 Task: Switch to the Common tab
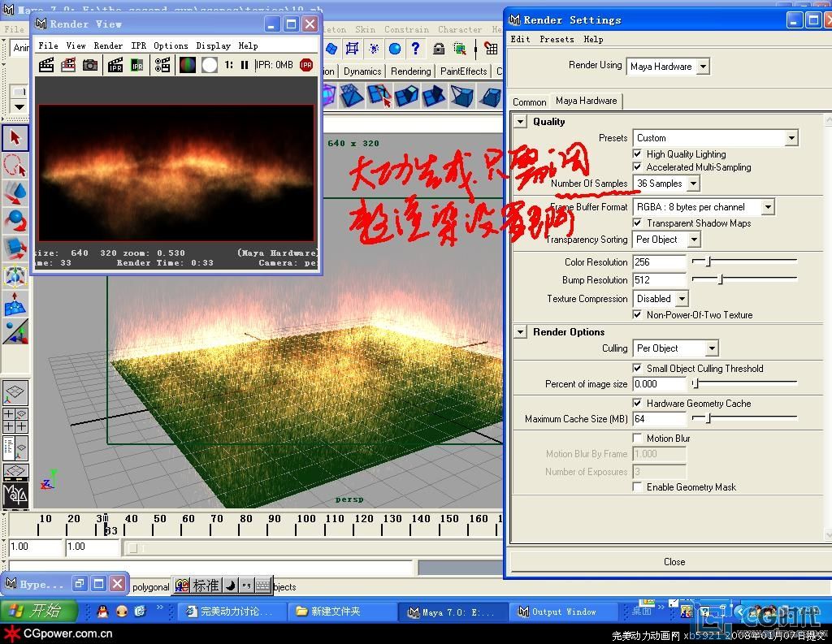[529, 102]
